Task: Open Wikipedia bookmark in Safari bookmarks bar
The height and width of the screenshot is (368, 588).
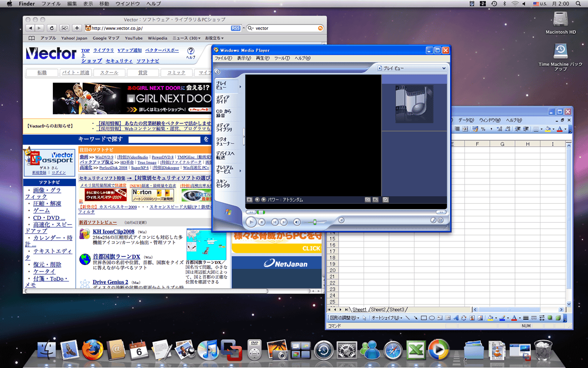Action: point(157,38)
